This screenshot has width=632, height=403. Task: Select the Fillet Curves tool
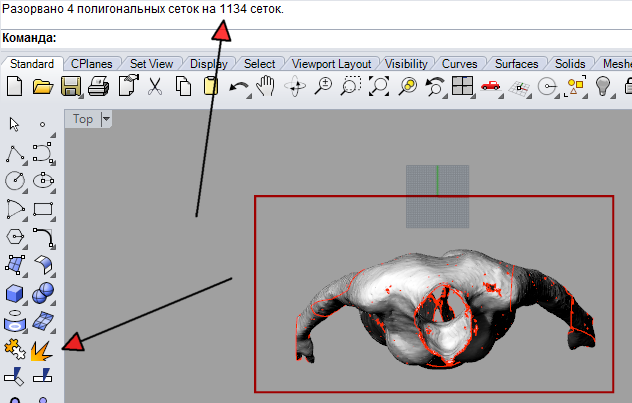tap(43, 237)
